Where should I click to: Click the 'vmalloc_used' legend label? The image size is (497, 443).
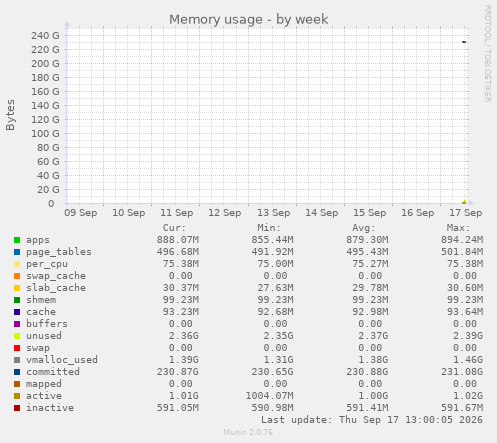click(x=62, y=360)
